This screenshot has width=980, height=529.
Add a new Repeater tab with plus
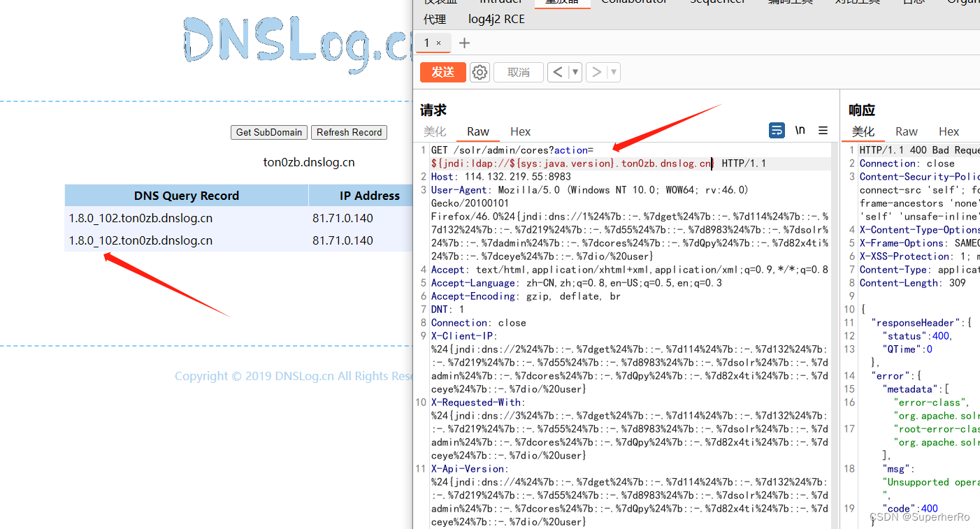coord(464,43)
